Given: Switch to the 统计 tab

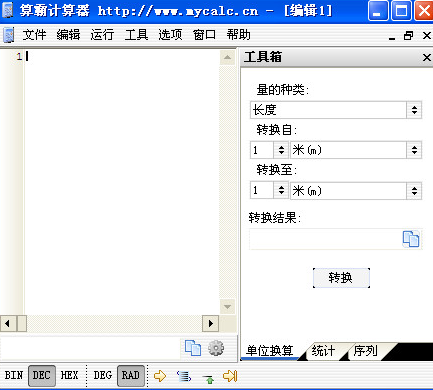Looking at the screenshot, I should (323, 351).
